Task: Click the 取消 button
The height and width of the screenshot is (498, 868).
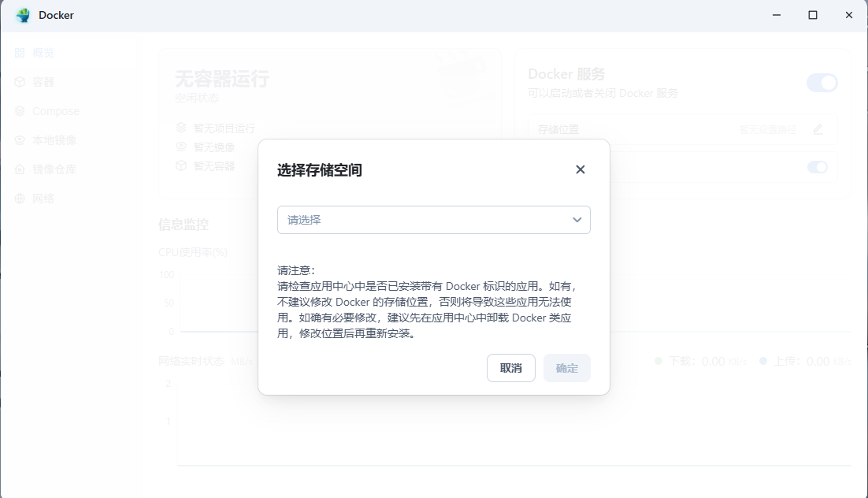Action: pos(511,368)
